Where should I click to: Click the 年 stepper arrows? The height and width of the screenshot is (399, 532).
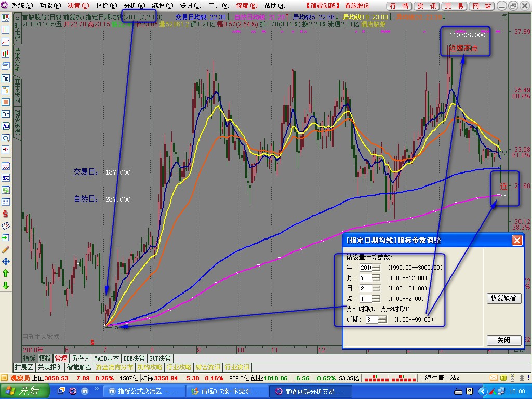(376, 268)
